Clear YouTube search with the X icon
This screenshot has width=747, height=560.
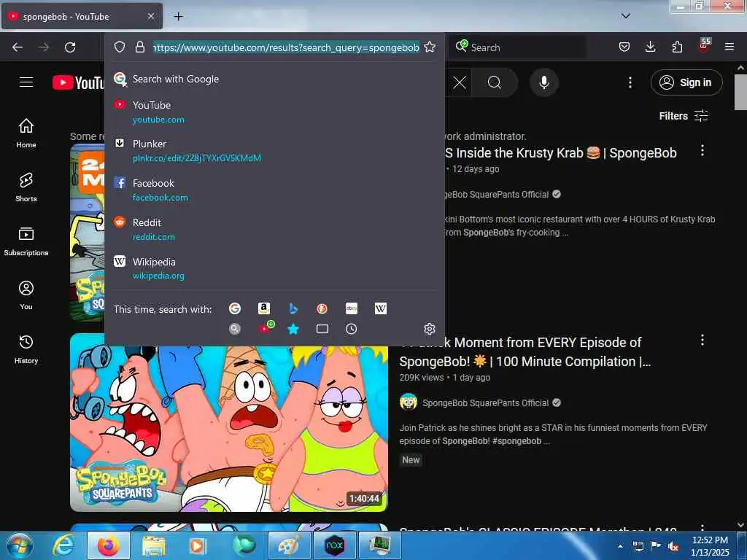coord(460,82)
